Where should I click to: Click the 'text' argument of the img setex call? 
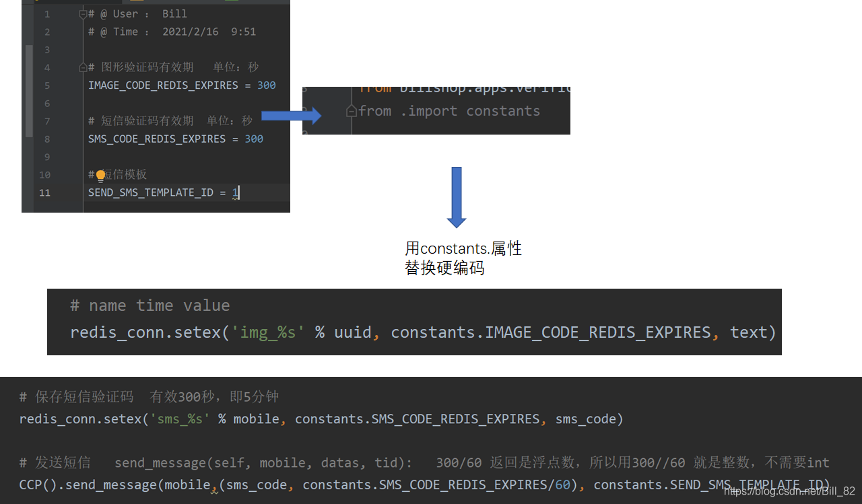pyautogui.click(x=749, y=332)
